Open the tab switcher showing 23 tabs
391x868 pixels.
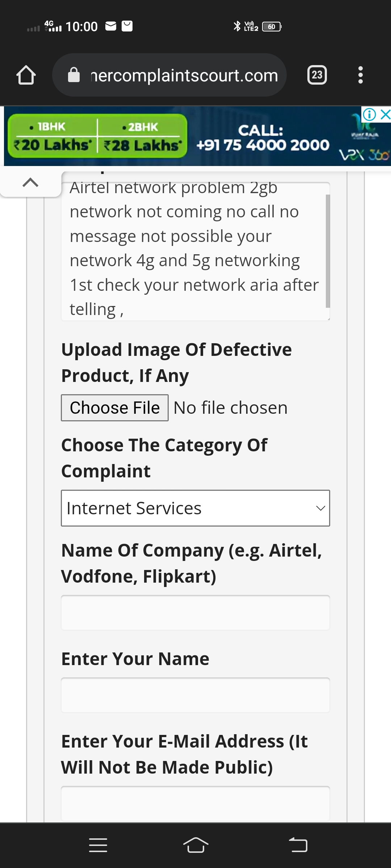point(317,75)
